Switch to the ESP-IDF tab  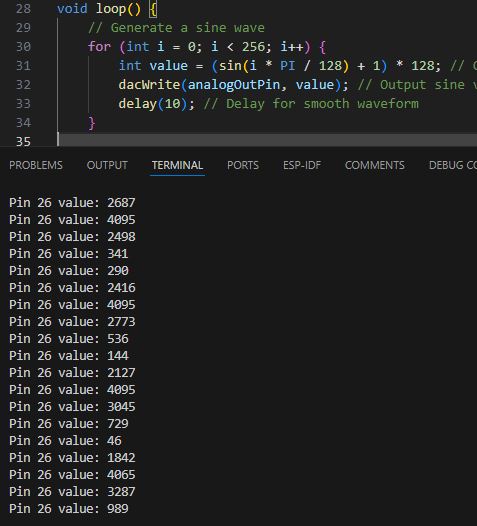point(302,165)
